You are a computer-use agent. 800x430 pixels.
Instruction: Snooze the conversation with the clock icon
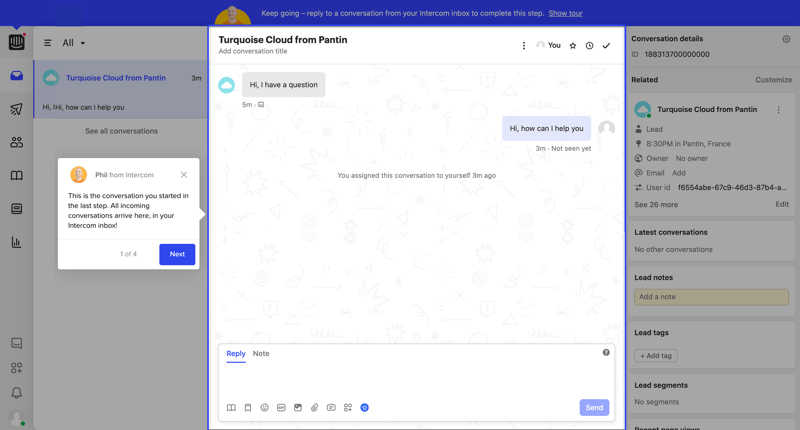pyautogui.click(x=589, y=45)
